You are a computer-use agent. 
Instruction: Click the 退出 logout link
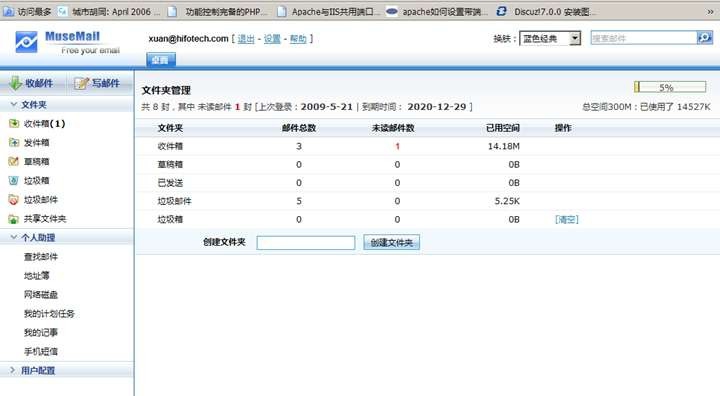[x=246, y=39]
